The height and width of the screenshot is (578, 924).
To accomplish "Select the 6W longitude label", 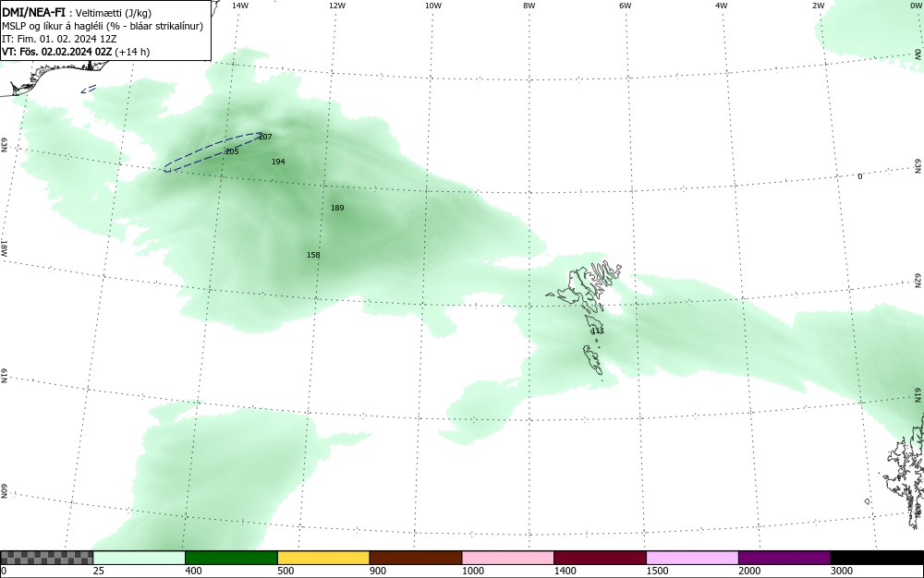I will (x=626, y=6).
